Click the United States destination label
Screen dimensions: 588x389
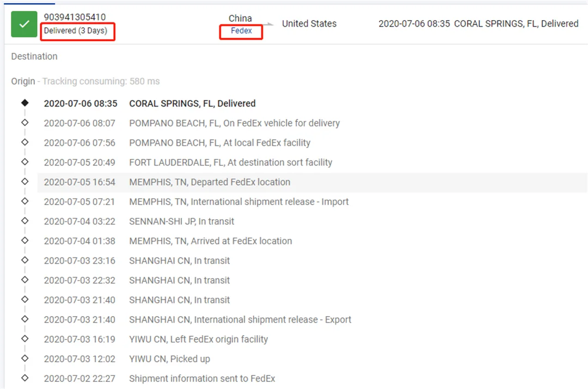pyautogui.click(x=309, y=23)
